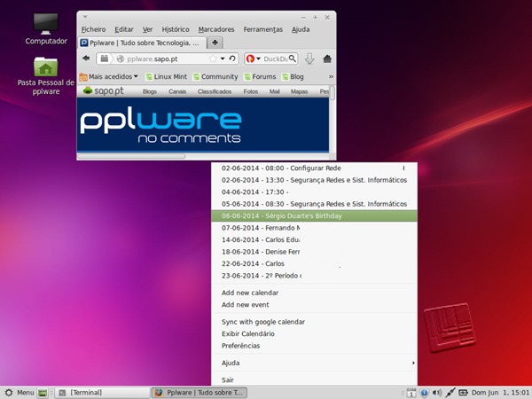The image size is (532, 399).
Task: Select 02-06-2014 13:30 Segurança Redes event
Action: pyautogui.click(x=314, y=180)
